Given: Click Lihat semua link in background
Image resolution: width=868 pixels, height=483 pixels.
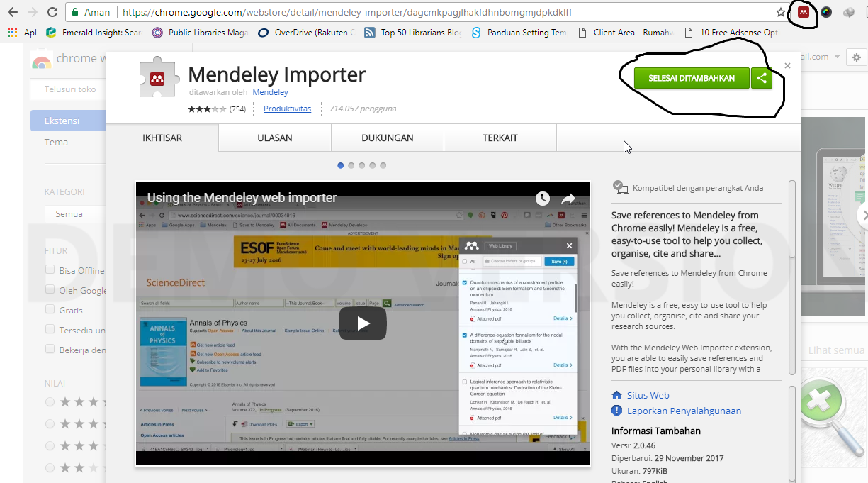Looking at the screenshot, I should (835, 350).
